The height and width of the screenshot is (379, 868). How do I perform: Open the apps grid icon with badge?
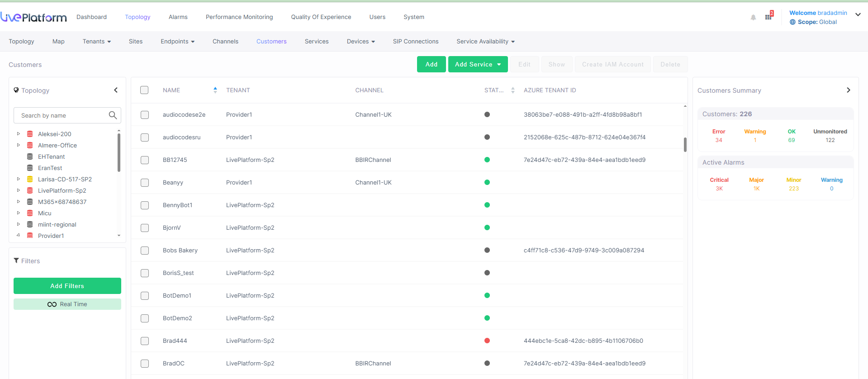[x=768, y=17]
